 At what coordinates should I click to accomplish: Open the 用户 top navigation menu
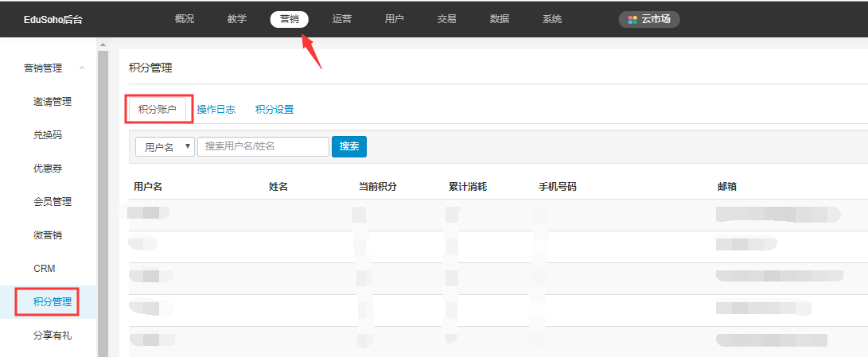(394, 19)
